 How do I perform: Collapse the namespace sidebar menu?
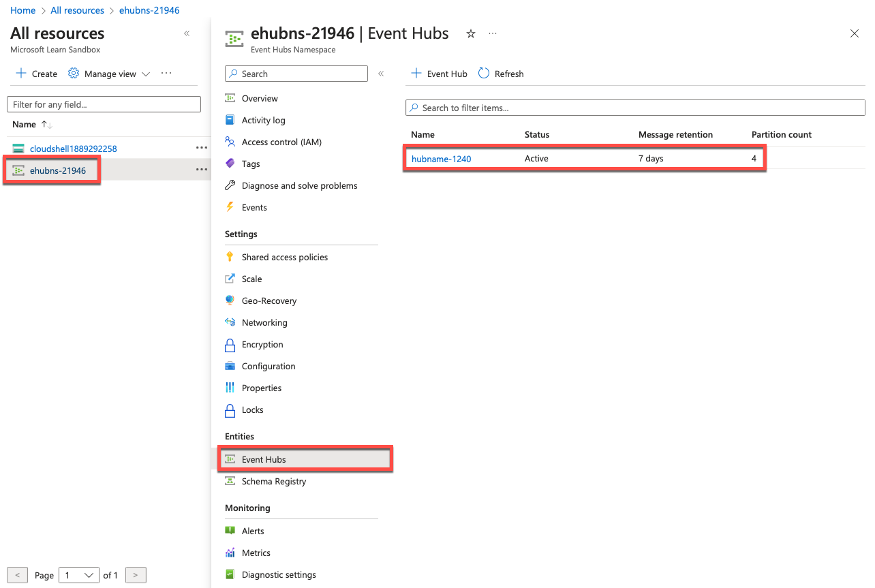tap(381, 74)
